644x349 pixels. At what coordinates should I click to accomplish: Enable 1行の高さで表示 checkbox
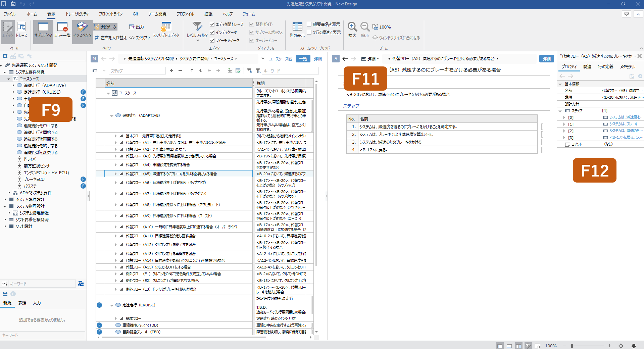point(309,32)
